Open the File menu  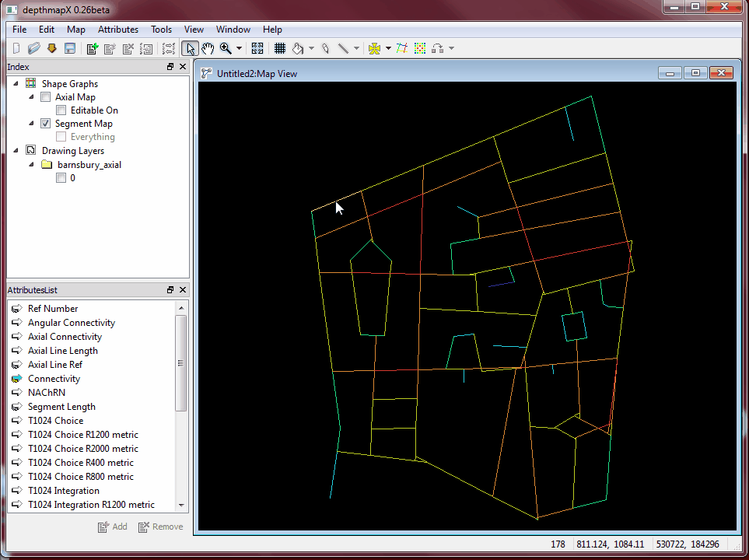point(19,29)
